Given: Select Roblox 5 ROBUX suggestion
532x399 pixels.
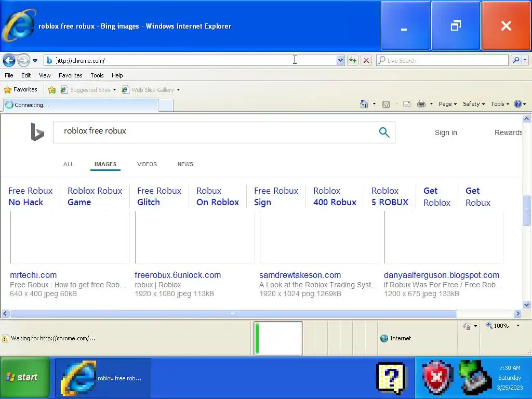Looking at the screenshot, I should pyautogui.click(x=390, y=196).
